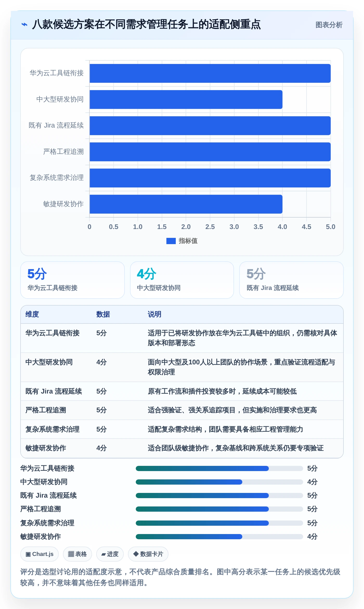Click the 华为云工具链衔接 progress bar
The image size is (364, 609).
click(219, 468)
